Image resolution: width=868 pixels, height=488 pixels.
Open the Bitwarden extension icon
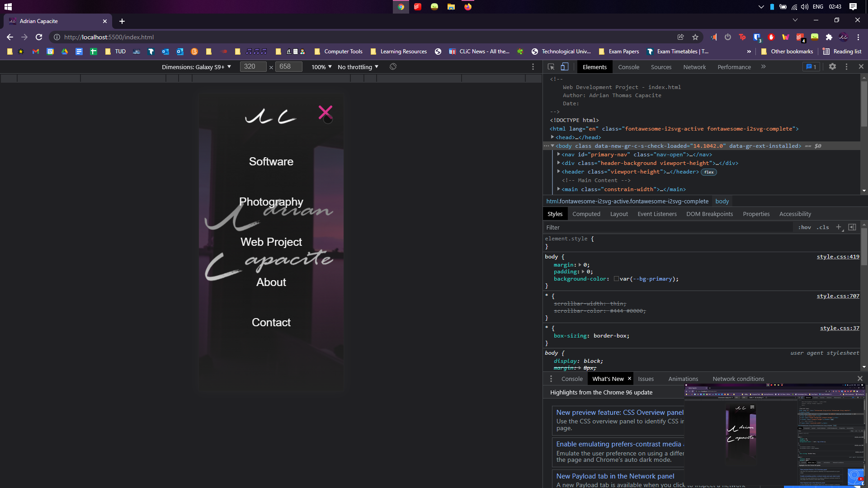tap(757, 37)
